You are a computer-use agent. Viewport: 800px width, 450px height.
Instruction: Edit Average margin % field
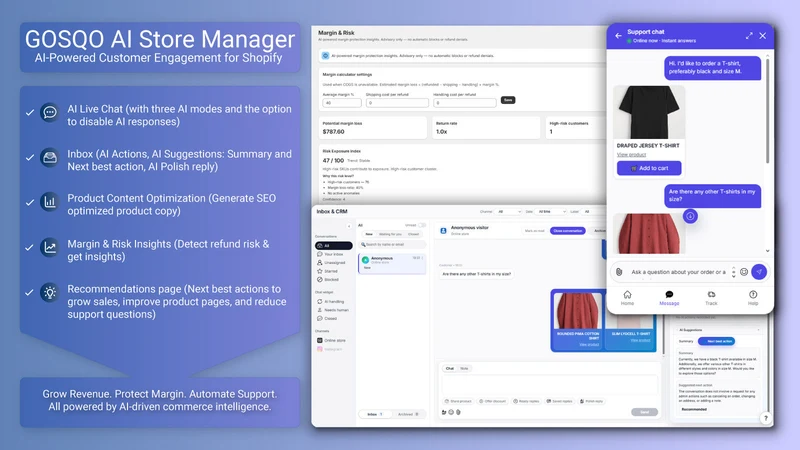click(x=342, y=103)
